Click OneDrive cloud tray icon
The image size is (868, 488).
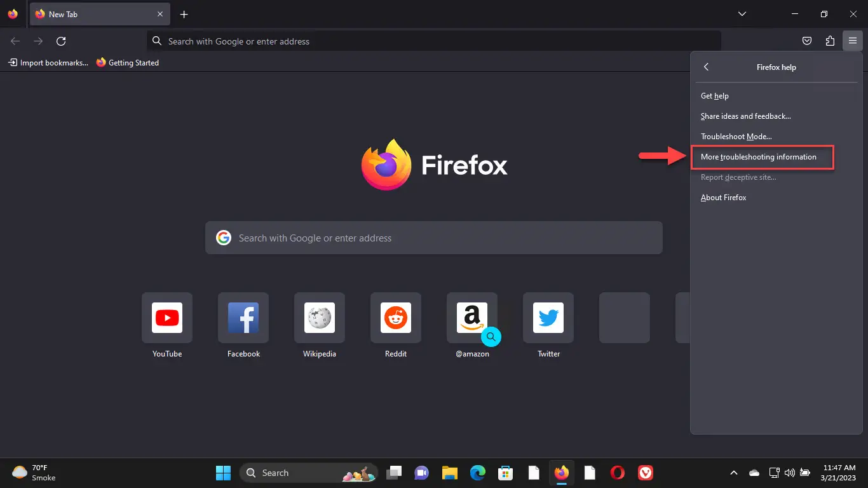point(754,473)
